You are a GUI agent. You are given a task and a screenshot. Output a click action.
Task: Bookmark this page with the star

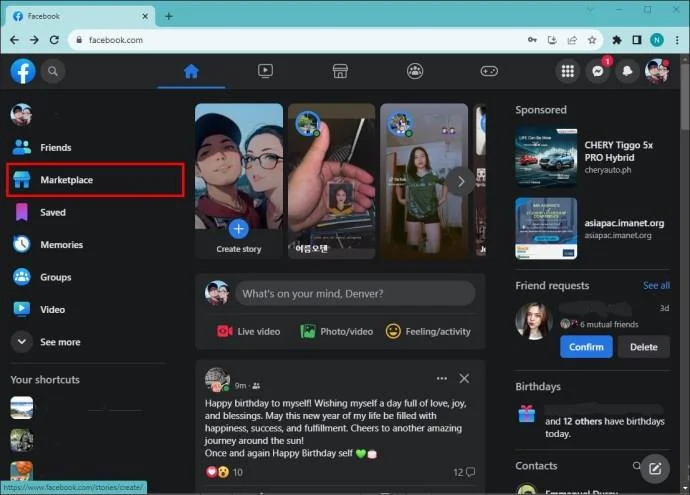pos(592,40)
